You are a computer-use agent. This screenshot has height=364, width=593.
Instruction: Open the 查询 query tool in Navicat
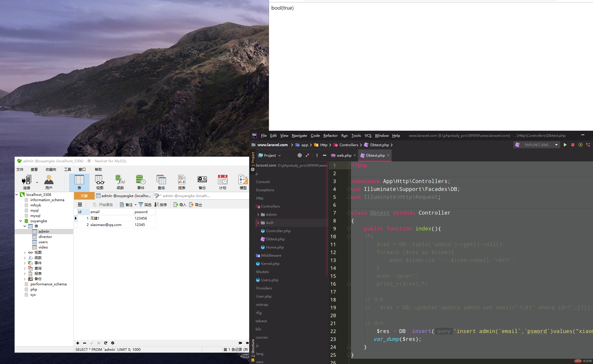[x=161, y=182]
